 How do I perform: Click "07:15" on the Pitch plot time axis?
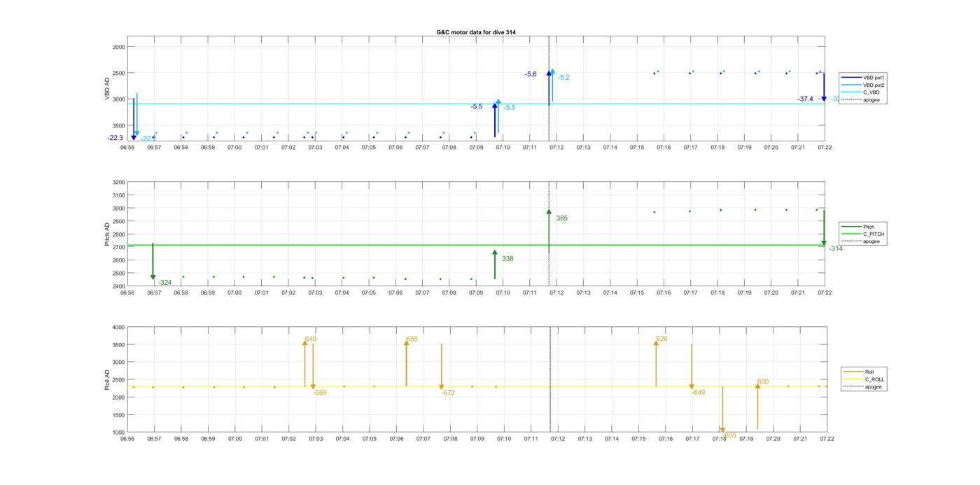tap(637, 293)
